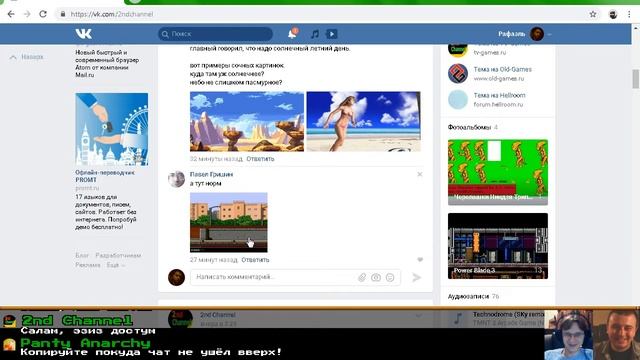Viewport: 640px width, 360px height.
Task: Open the Аудиозаписи section header
Action: (468, 296)
